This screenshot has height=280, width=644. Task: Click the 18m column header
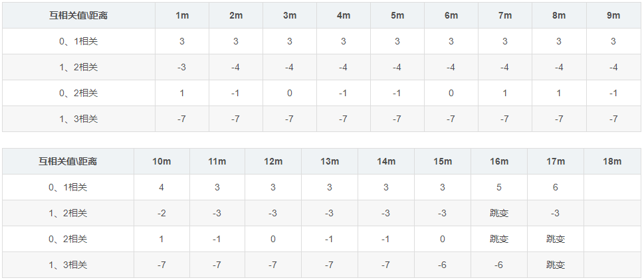click(612, 161)
